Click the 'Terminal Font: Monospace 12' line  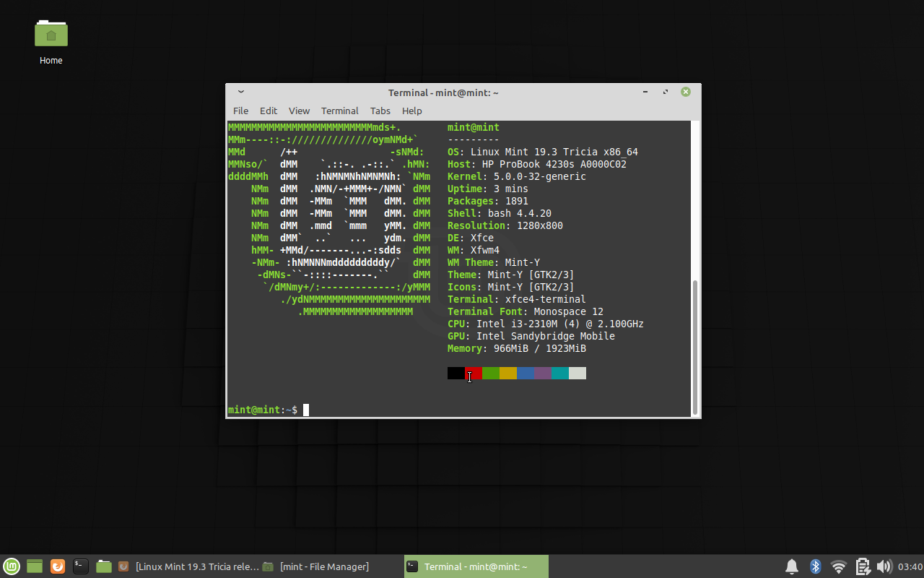pyautogui.click(x=526, y=311)
